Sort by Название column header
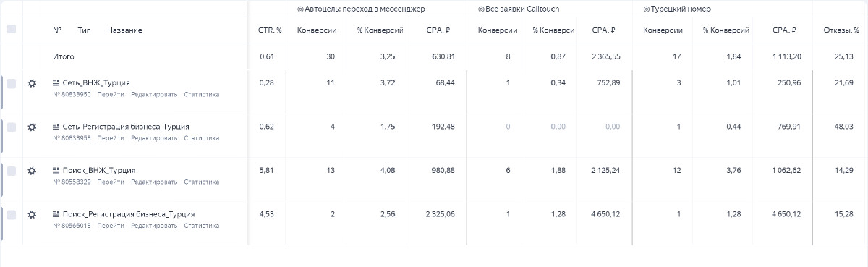868x267 pixels. (x=124, y=30)
